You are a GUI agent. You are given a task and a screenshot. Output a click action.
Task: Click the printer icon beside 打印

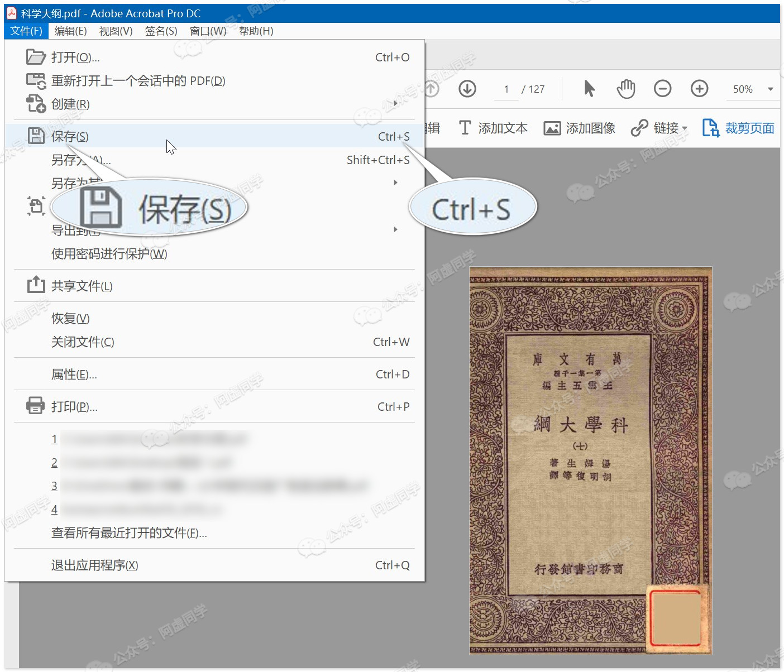tap(35, 406)
